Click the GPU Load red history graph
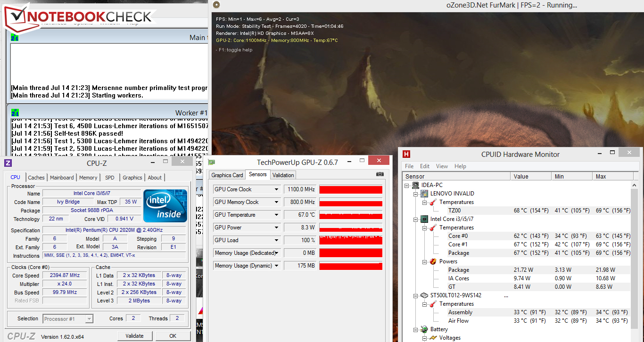Image resolution: width=644 pixels, height=342 pixels. 351,240
